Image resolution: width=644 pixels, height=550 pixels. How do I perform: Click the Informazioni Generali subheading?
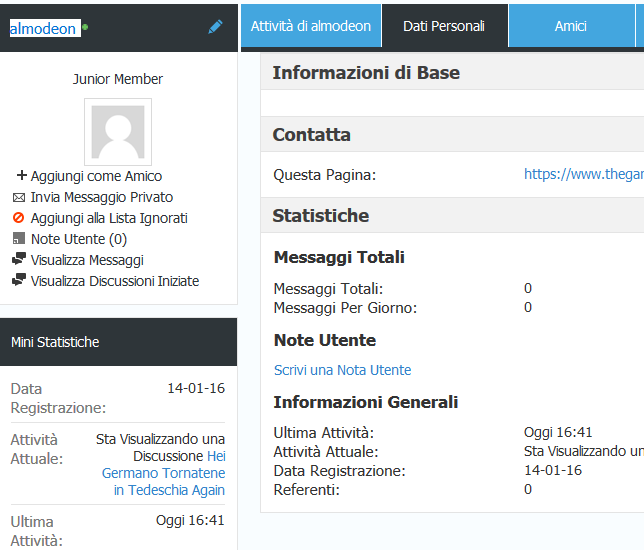coord(366,402)
